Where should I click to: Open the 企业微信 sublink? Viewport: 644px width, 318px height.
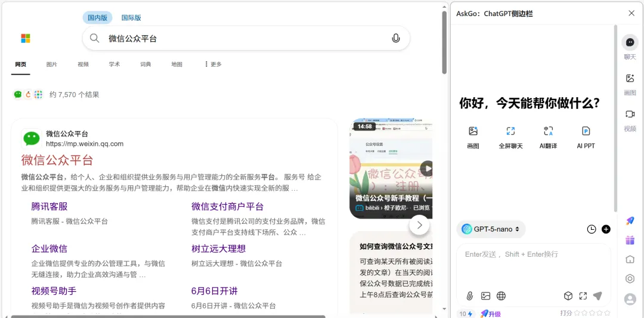(49, 249)
